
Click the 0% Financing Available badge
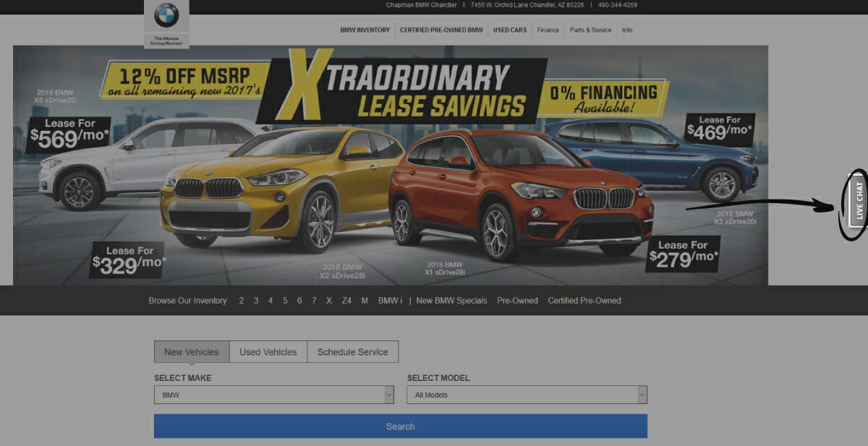[x=603, y=99]
